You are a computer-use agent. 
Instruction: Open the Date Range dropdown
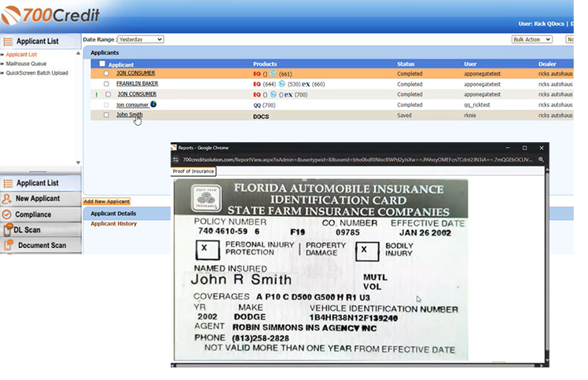tap(141, 39)
